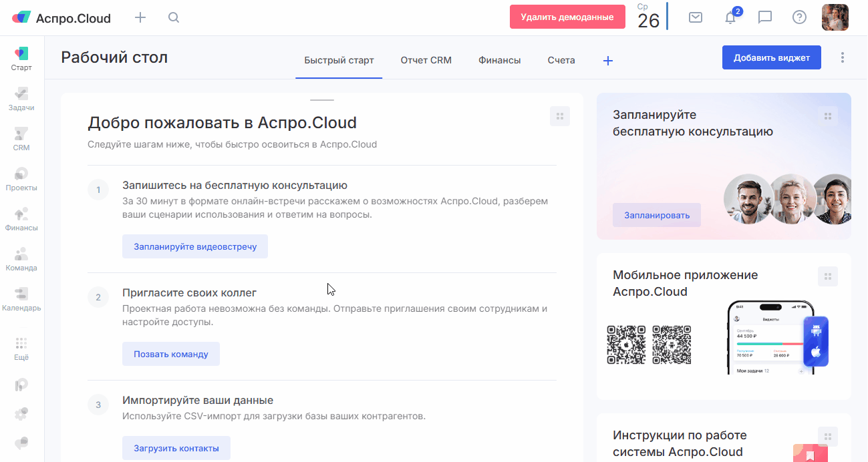868x462 pixels.
Task: Open the Задачи section in sidebar
Action: pyautogui.click(x=21, y=99)
